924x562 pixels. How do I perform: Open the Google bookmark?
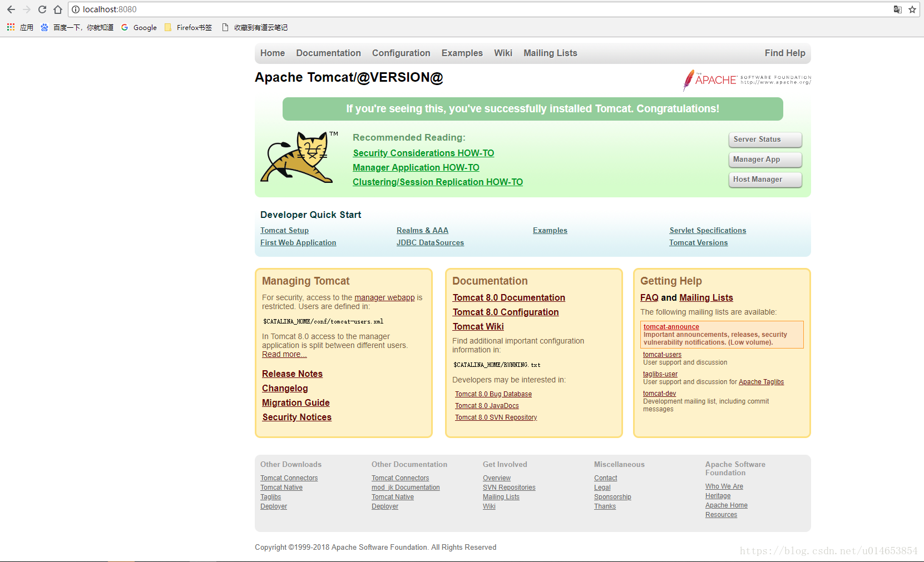pyautogui.click(x=139, y=27)
